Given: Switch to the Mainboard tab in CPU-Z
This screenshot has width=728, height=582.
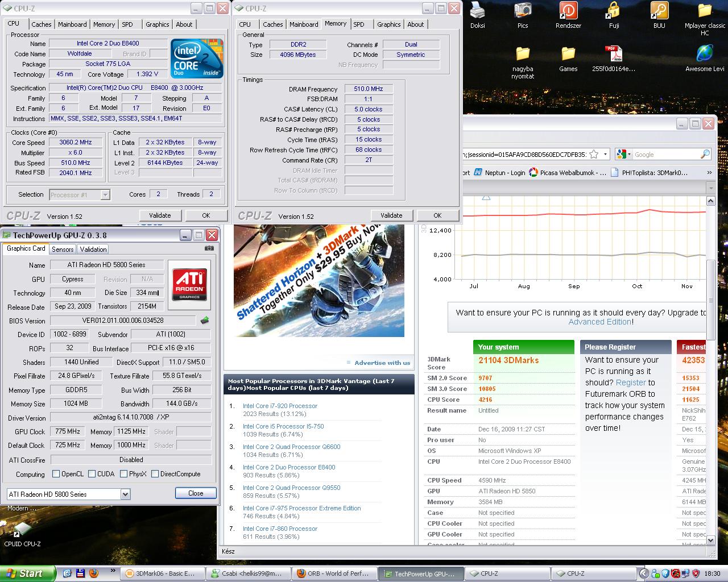Looking at the screenshot, I should click(72, 24).
